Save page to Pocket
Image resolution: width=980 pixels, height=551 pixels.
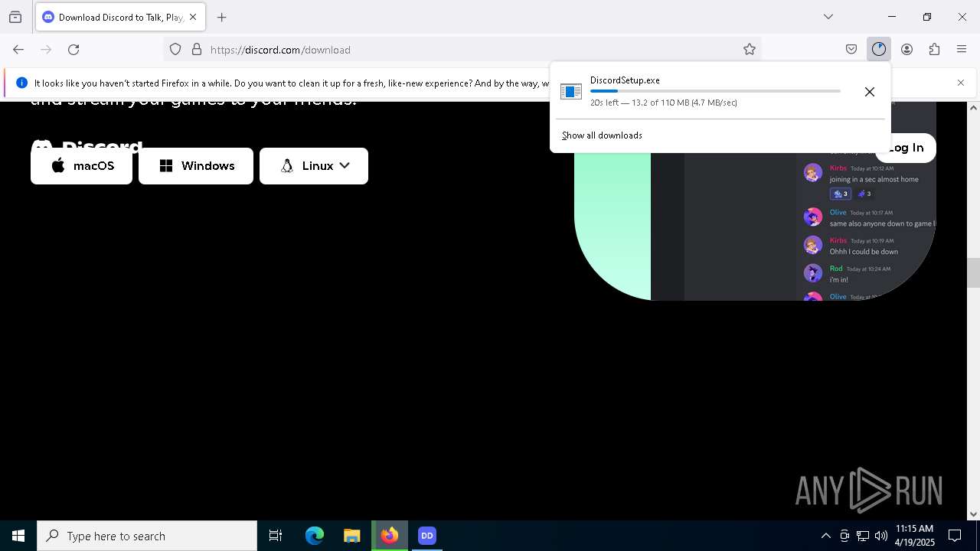point(851,50)
